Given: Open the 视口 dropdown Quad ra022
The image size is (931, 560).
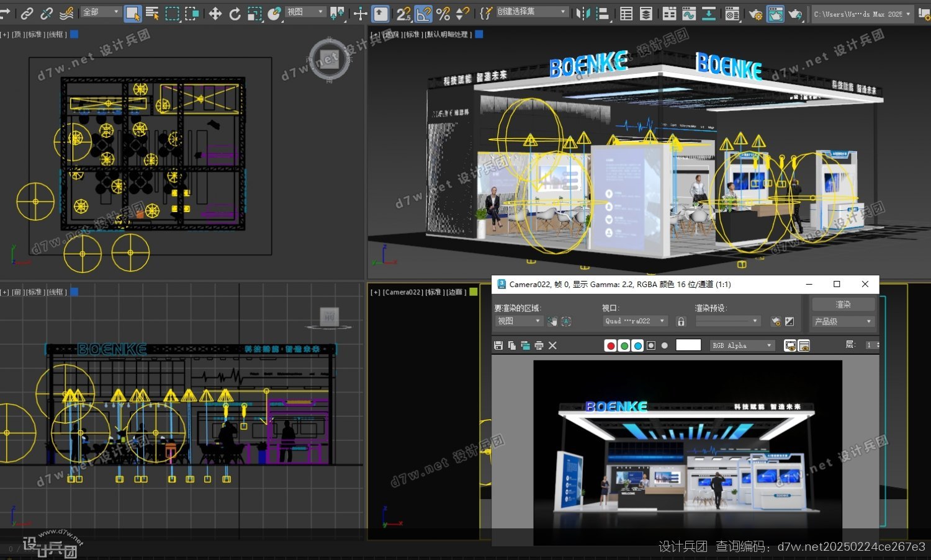Looking at the screenshot, I should [635, 321].
